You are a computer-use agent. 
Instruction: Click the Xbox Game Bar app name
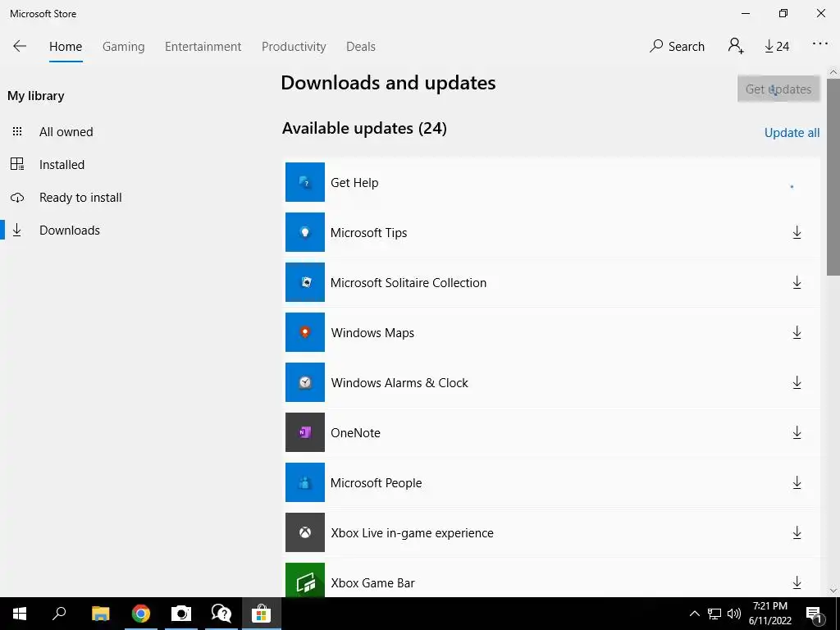click(x=372, y=583)
